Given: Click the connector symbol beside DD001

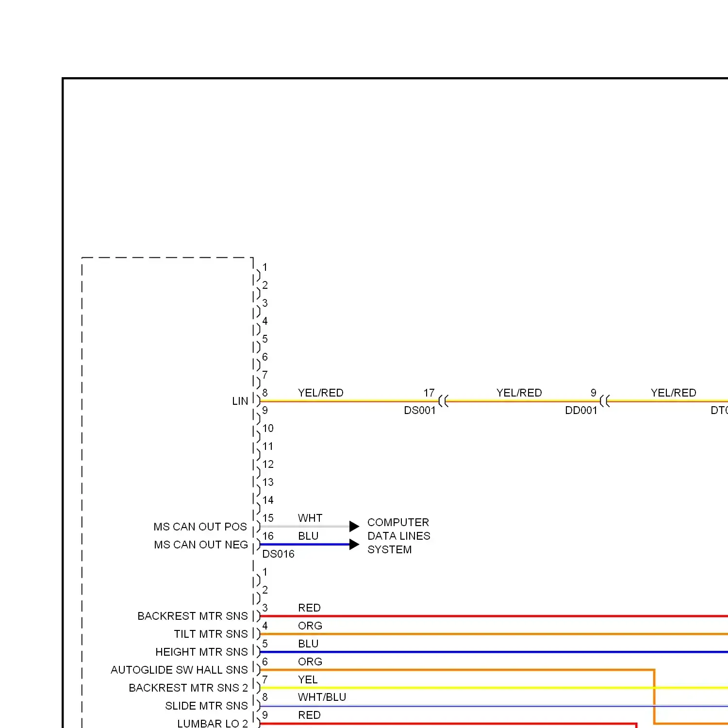Looking at the screenshot, I should 604,401.
